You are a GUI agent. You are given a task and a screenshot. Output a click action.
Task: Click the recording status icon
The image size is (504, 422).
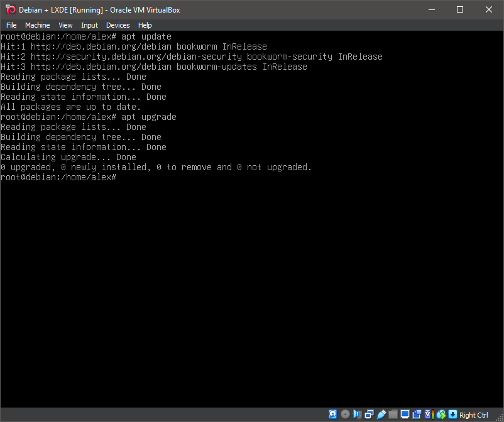click(417, 414)
